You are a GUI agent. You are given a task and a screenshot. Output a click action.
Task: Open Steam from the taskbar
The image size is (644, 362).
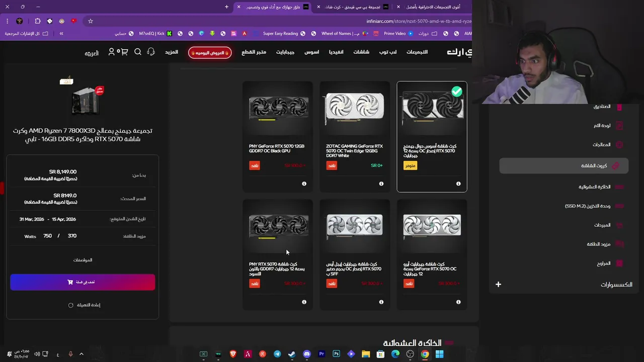292,354
